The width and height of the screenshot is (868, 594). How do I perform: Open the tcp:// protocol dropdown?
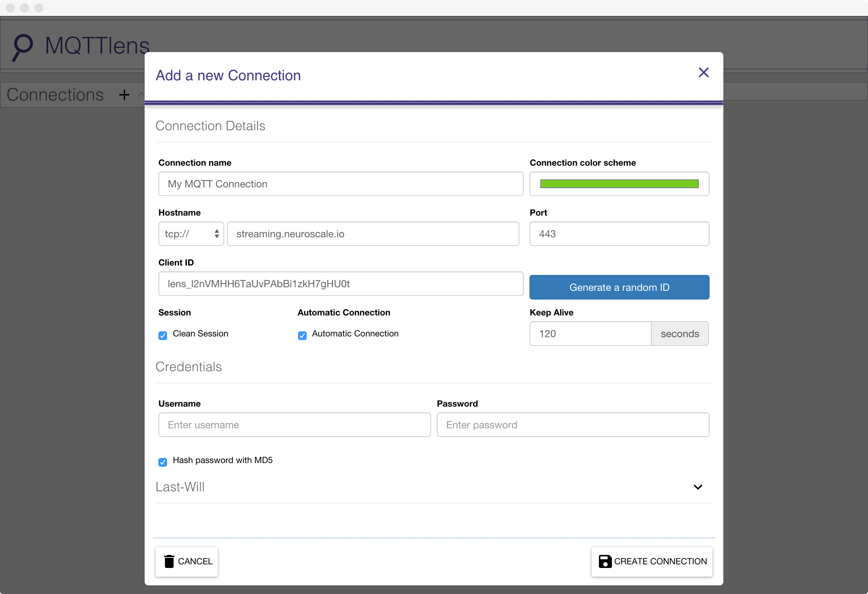coord(191,234)
